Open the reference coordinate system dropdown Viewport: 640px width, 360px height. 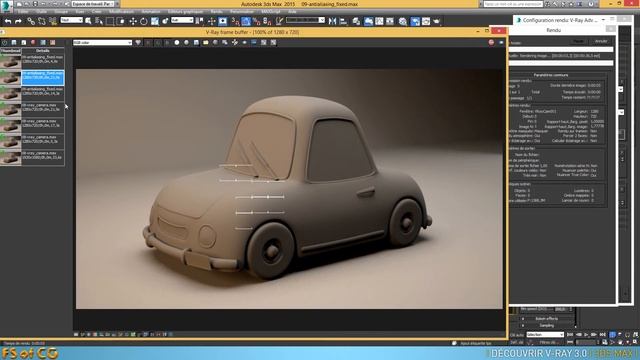(182, 20)
